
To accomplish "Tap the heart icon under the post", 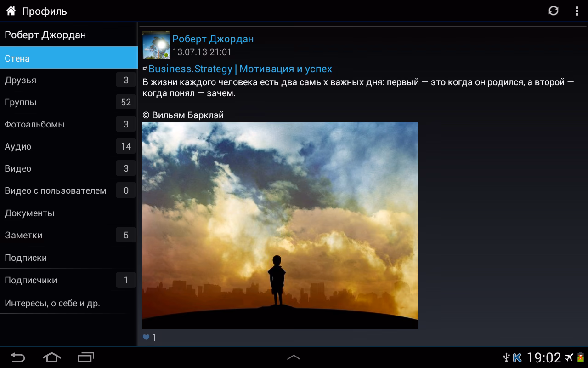I will coord(146,337).
